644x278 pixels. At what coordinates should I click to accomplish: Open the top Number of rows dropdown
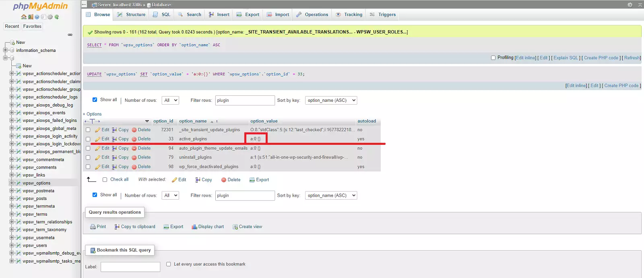(170, 101)
